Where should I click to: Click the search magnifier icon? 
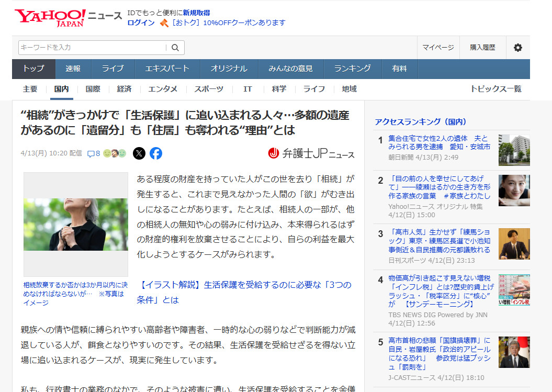(175, 48)
